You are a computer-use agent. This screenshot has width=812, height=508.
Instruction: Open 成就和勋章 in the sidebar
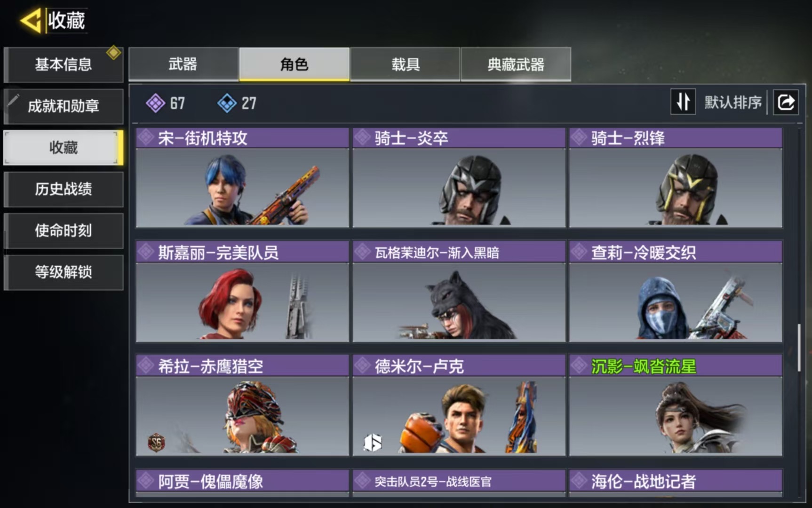tap(64, 106)
